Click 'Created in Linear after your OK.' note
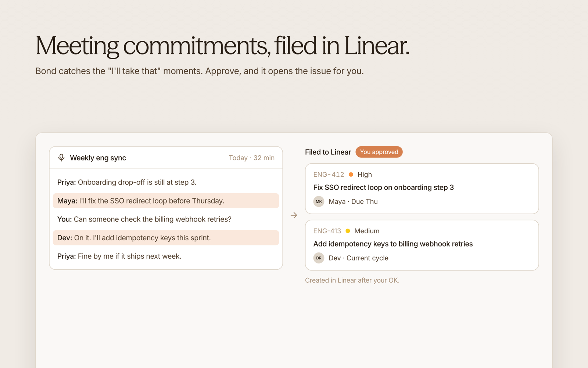The width and height of the screenshot is (588, 368). tap(352, 280)
